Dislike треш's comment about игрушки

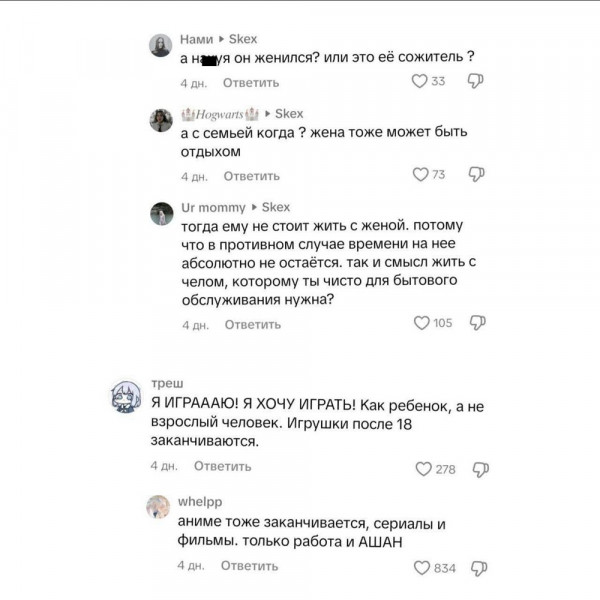481,470
